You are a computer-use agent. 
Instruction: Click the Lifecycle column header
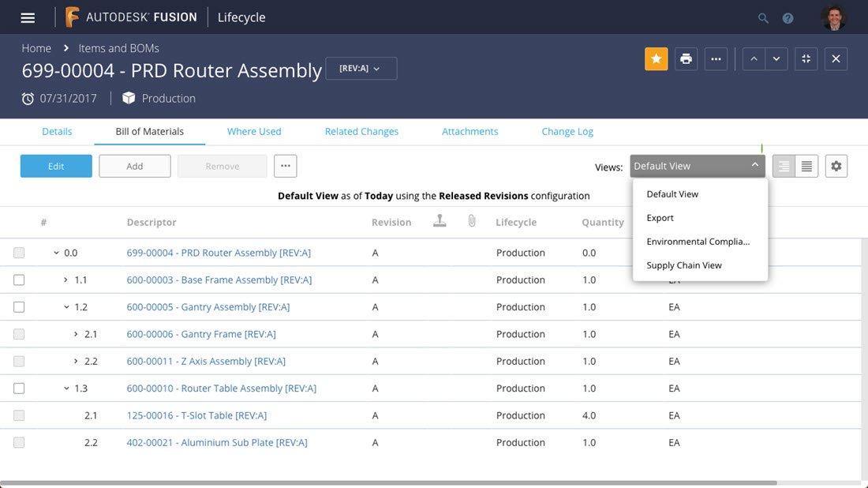click(516, 222)
